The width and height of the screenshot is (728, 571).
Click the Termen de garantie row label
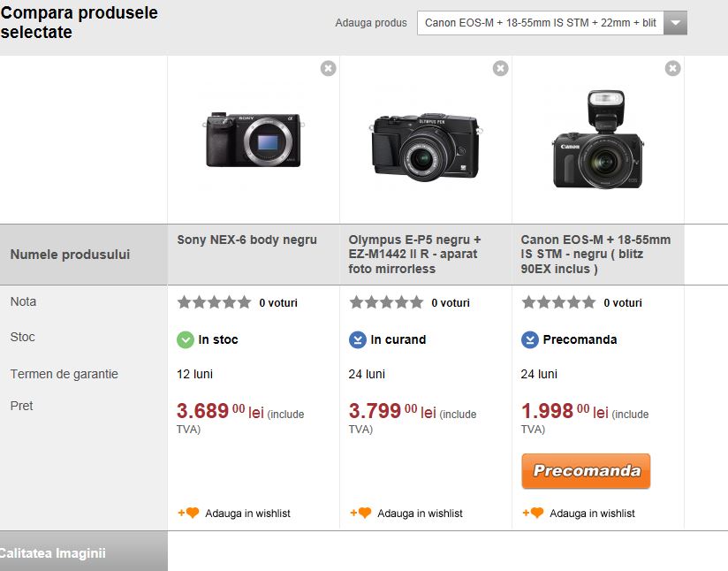[x=64, y=374]
